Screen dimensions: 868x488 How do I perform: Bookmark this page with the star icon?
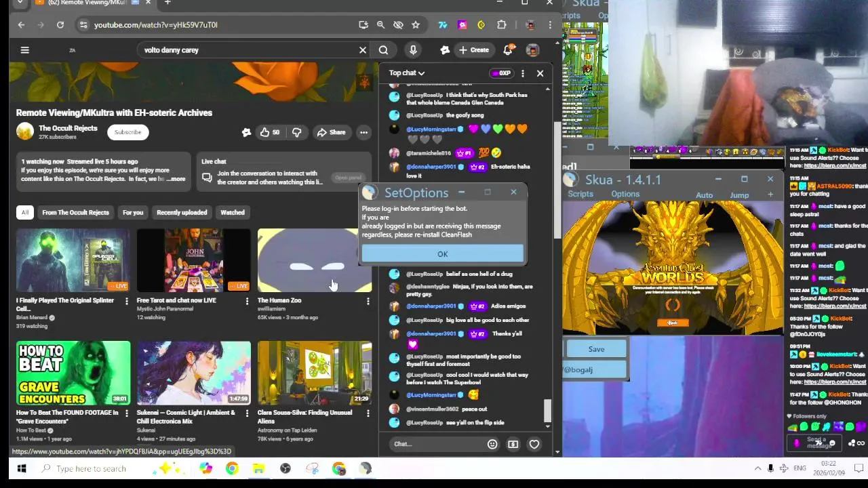coord(416,25)
